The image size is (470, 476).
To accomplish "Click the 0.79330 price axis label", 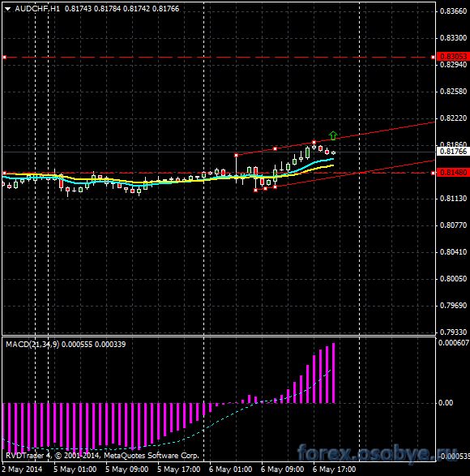I will [453, 332].
